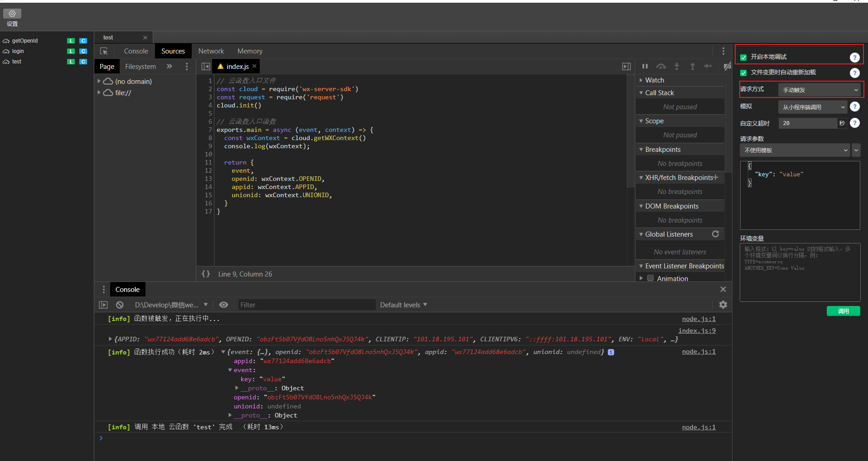Click the live expression eye icon

tap(223, 305)
